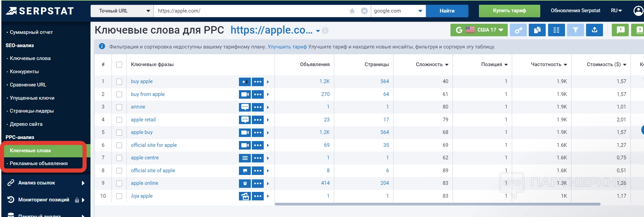Check the checkbox for 'buy apple' row
644x217 pixels.
119,82
